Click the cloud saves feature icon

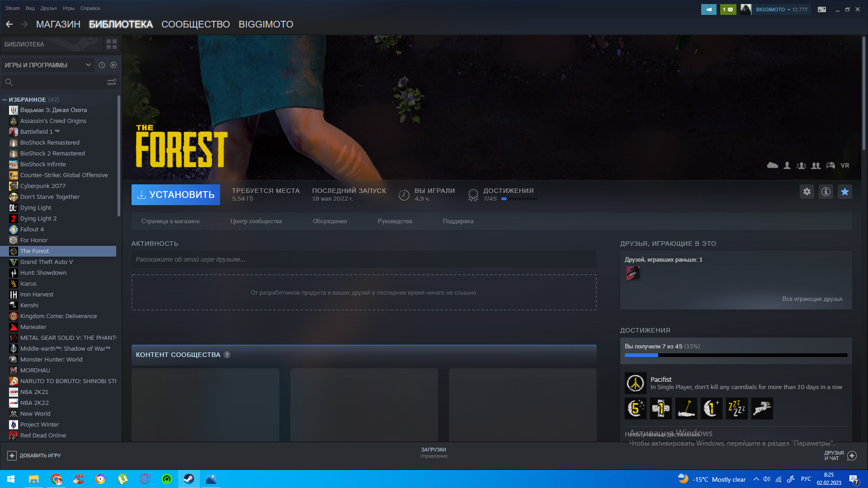(773, 165)
